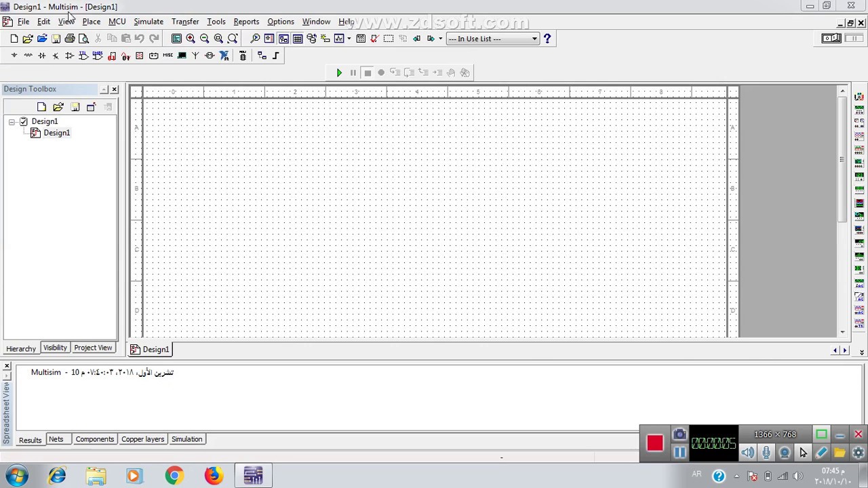Pause the screen recording

pyautogui.click(x=679, y=453)
